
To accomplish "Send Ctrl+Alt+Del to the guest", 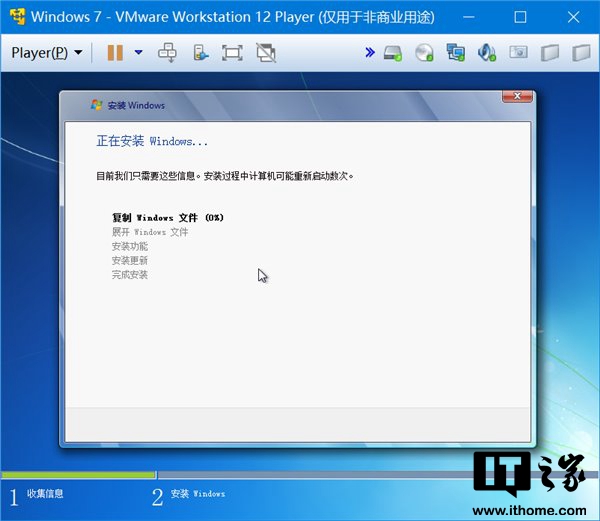I will point(168,52).
